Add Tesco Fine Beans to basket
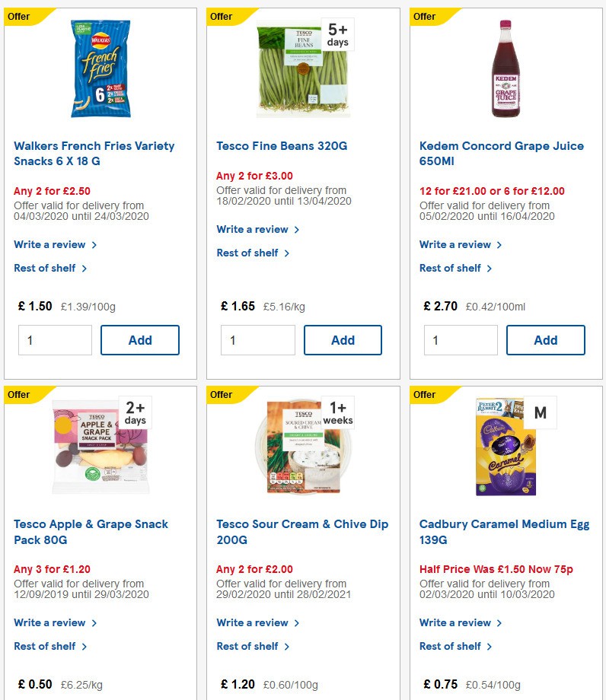Viewport: 606px width, 700px height. [343, 340]
